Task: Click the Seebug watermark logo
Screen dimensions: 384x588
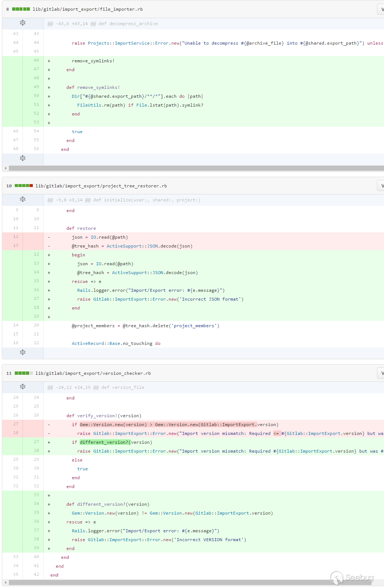Action: (x=352, y=577)
